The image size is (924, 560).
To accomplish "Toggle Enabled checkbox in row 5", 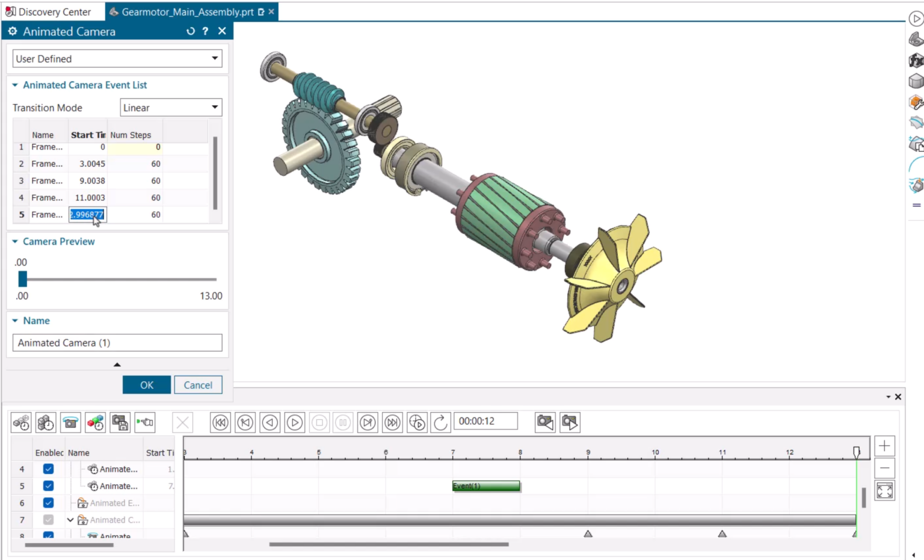I will coord(49,486).
